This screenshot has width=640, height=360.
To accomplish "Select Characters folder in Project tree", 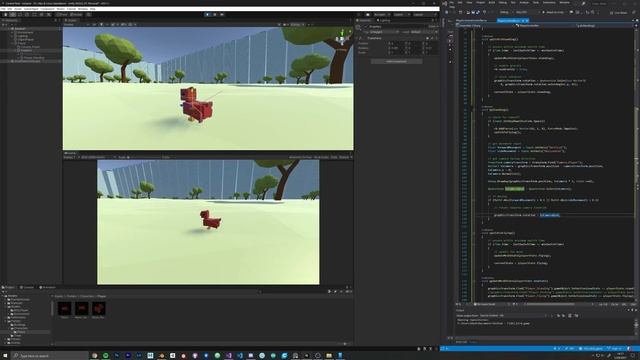I will pyautogui.click(x=20, y=328).
